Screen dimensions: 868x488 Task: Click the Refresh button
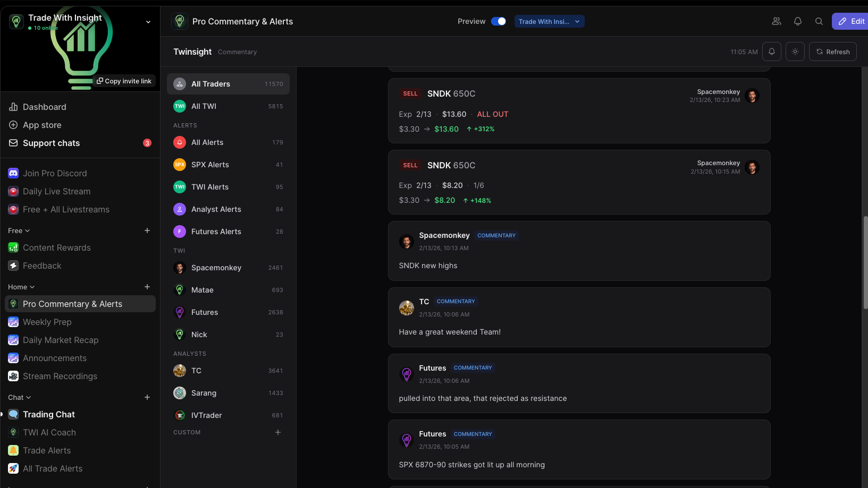(832, 52)
